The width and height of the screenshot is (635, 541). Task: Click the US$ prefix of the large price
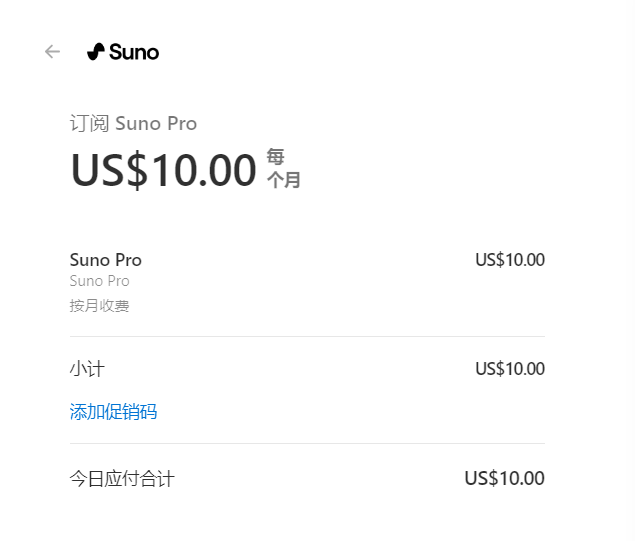tap(110, 170)
